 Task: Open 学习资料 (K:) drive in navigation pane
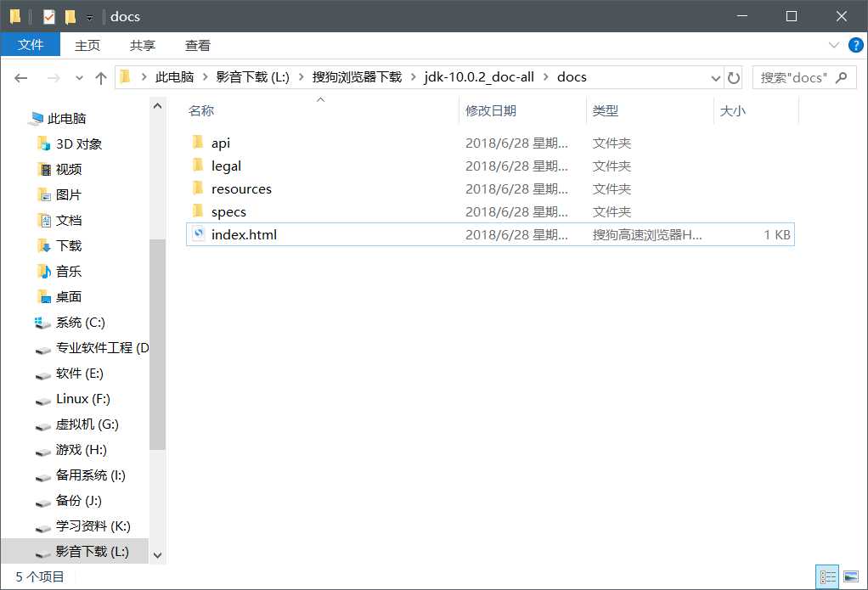click(x=93, y=525)
